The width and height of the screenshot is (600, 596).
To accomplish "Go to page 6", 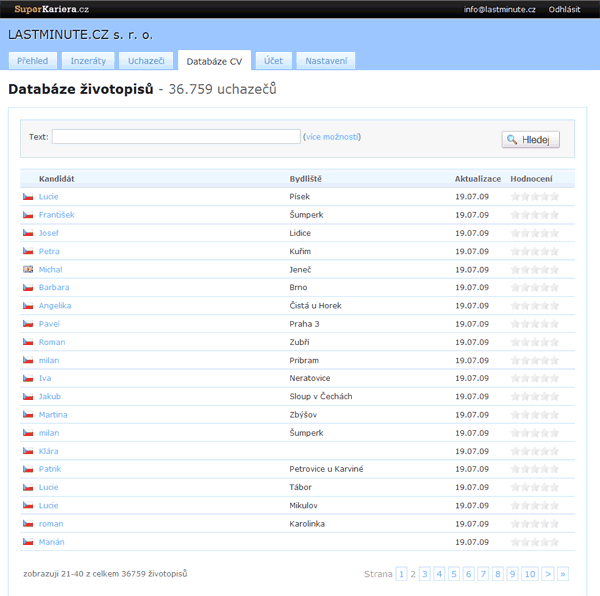I will pyautogui.click(x=468, y=574).
